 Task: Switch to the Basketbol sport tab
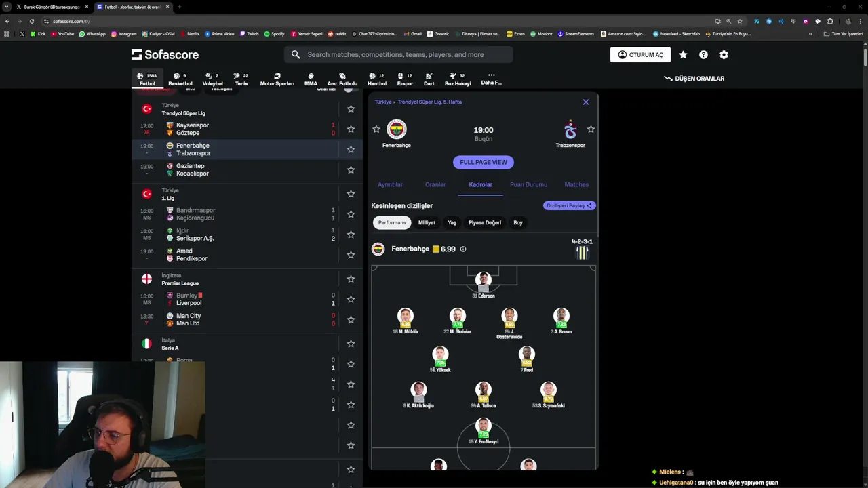(x=180, y=79)
